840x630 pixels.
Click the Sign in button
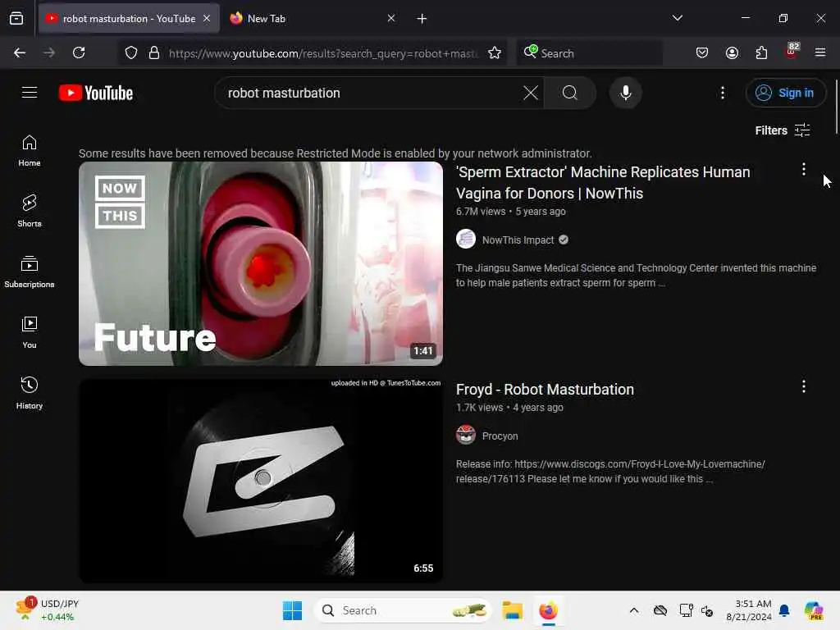tap(785, 93)
